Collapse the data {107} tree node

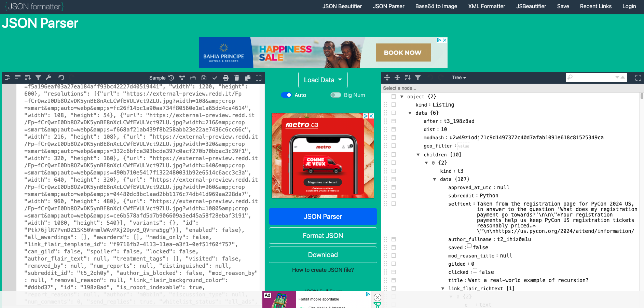[x=435, y=179]
